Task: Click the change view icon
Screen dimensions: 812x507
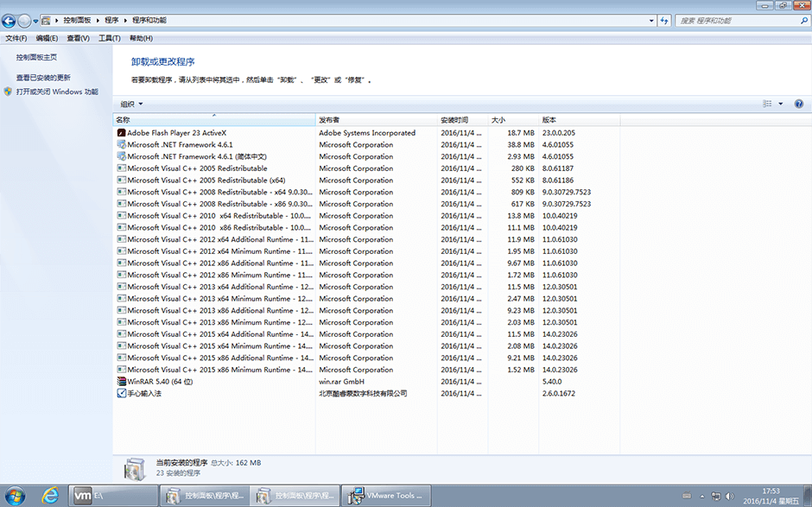Action: [767, 105]
